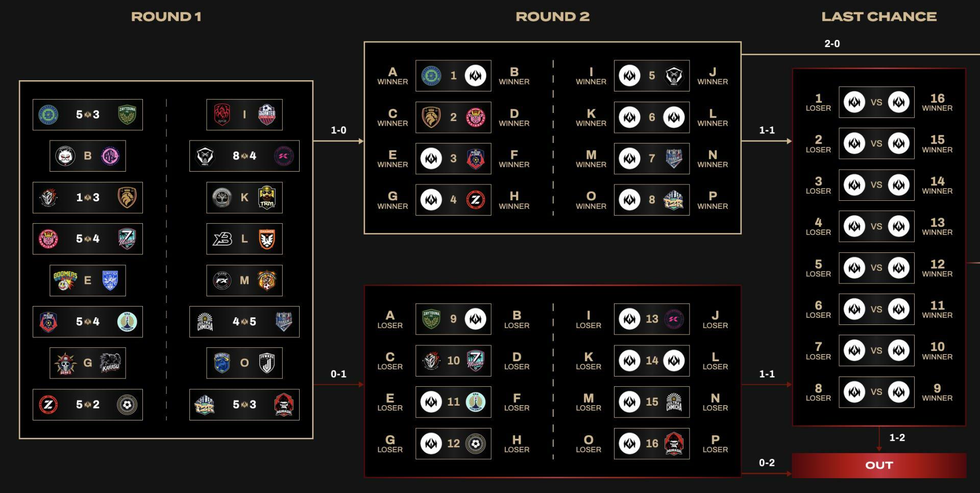This screenshot has width=980, height=493.
Task: Click the 8 Loser vs 9 Winner matchup
Action: pyautogui.click(x=876, y=392)
